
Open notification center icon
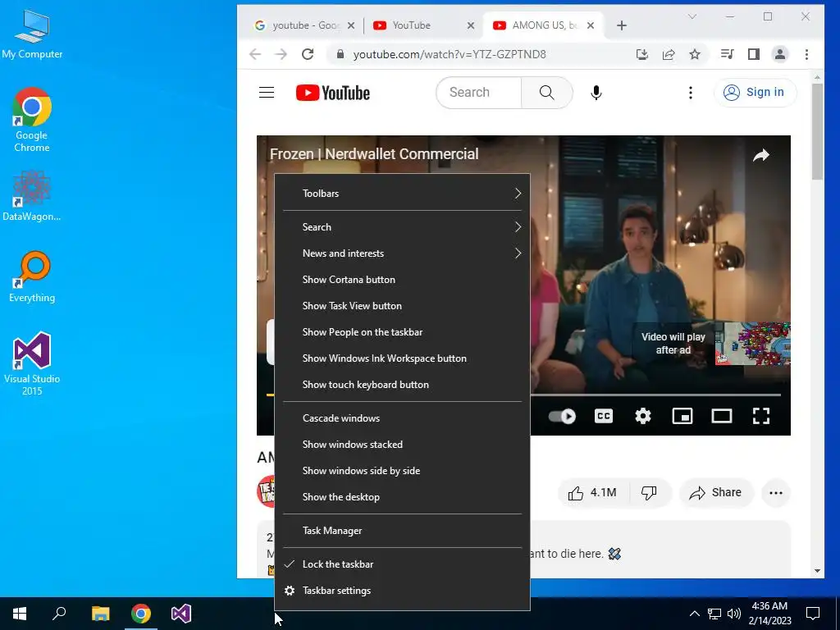click(813, 614)
